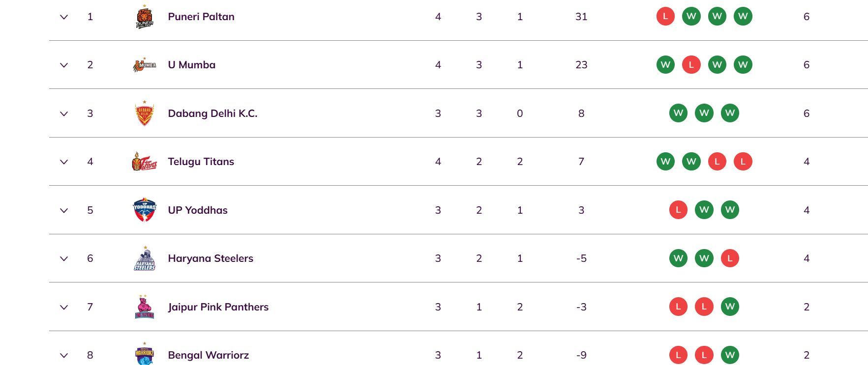Expand the Telugu Titans standings row

tap(63, 161)
